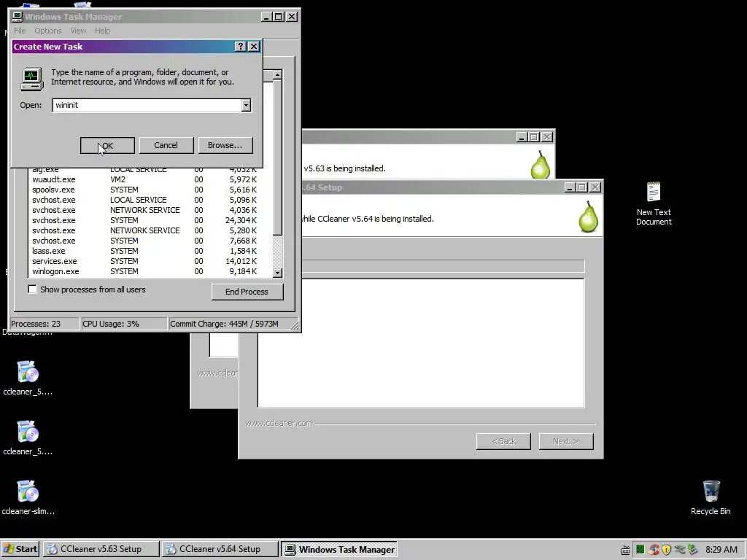Select svchost.exe row using 4,036 K
This screenshot has width=747, height=560.
[150, 210]
